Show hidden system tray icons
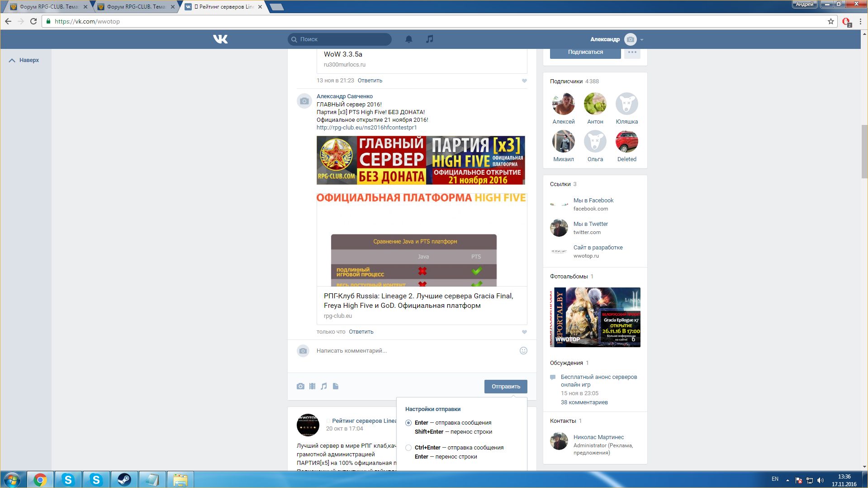The image size is (868, 488). 787,480
